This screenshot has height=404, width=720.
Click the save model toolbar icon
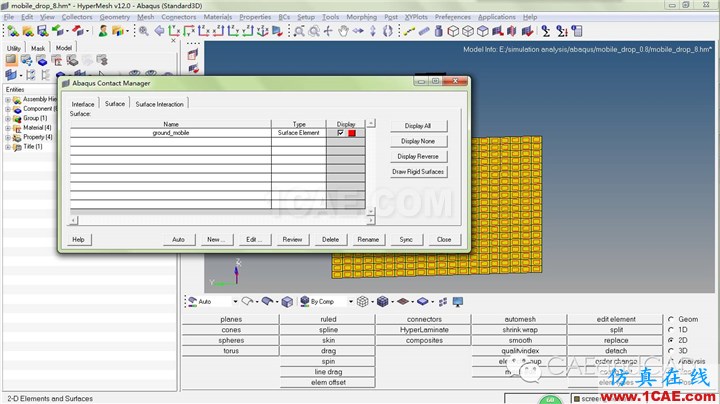coord(43,31)
